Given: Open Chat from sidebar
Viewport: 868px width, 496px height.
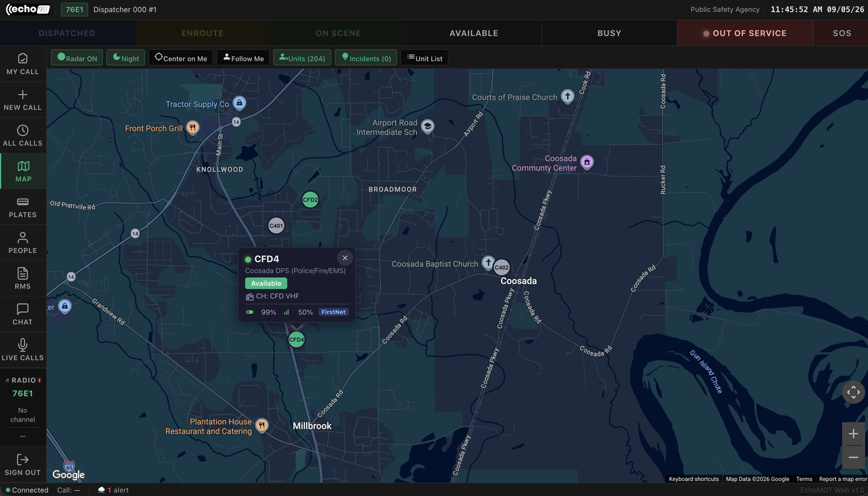Looking at the screenshot, I should [x=22, y=314].
